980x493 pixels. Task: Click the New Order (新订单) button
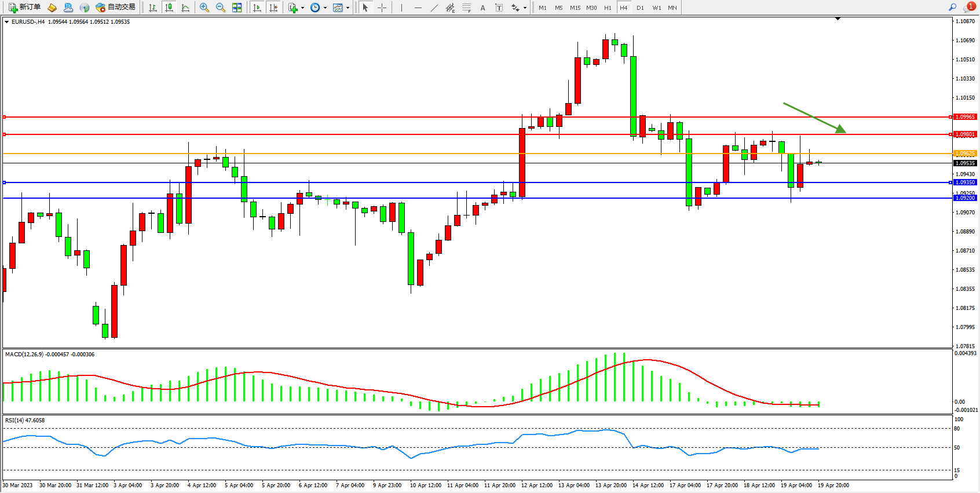pos(24,8)
